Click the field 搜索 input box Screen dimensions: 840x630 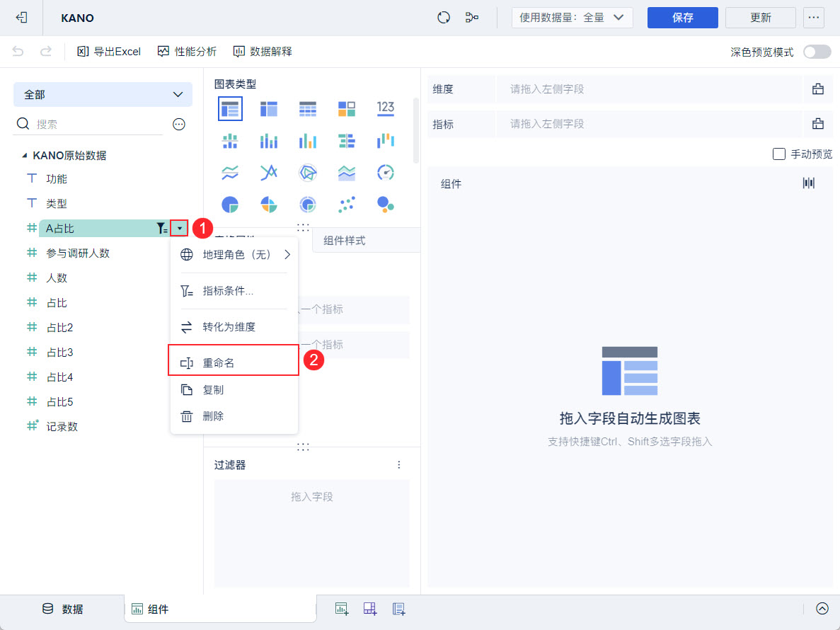pos(89,125)
